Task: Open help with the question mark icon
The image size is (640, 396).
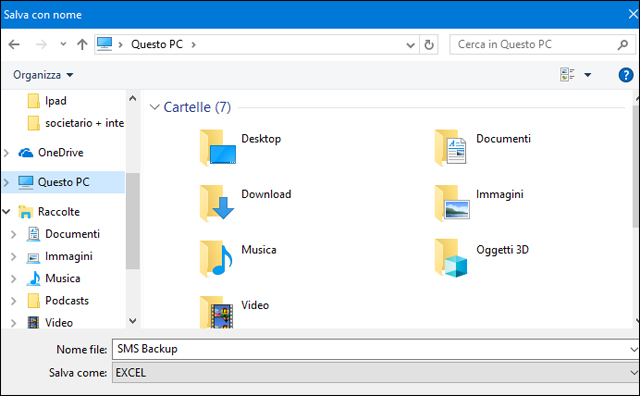Action: point(626,75)
